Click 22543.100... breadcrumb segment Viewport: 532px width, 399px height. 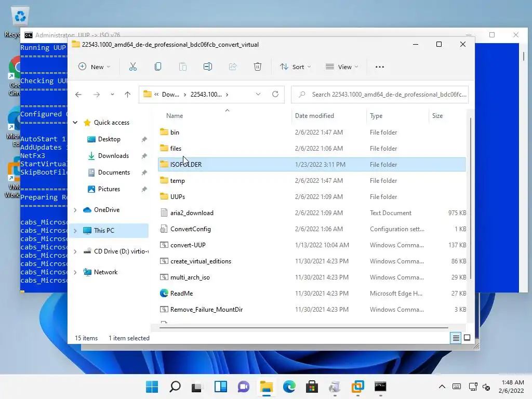click(206, 95)
